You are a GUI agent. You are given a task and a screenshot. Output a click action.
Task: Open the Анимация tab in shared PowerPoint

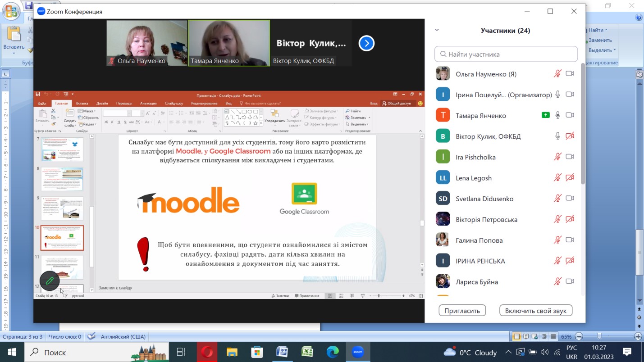coord(148,104)
